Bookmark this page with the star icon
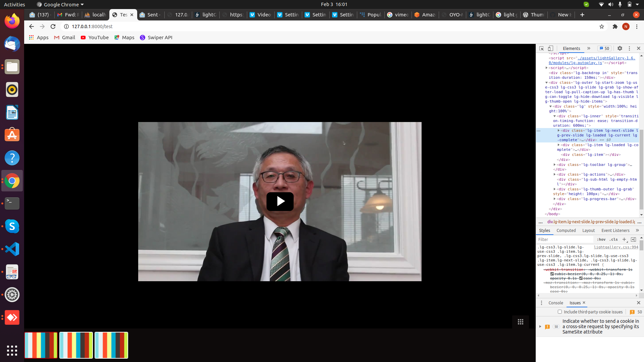Screen dimensions: 644x362 602,26
